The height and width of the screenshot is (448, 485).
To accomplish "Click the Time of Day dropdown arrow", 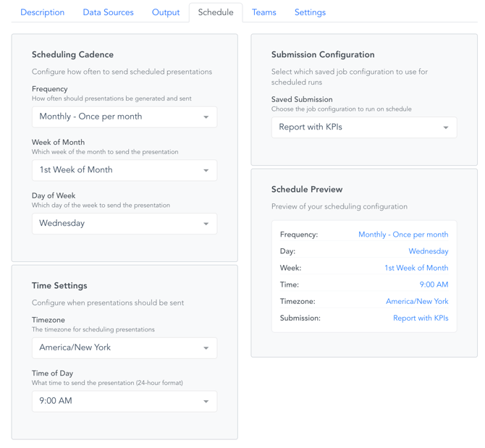I will point(206,402).
